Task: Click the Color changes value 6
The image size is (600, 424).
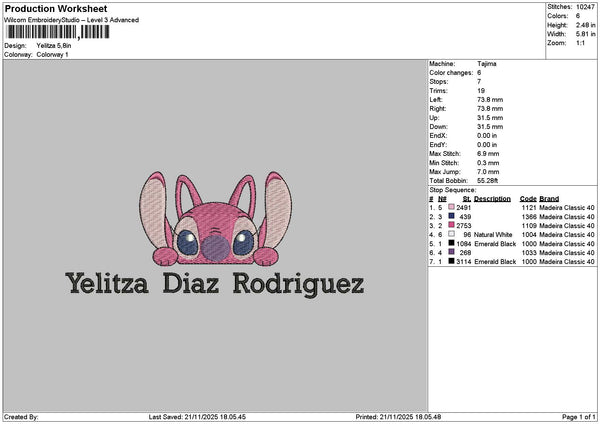Action: tap(479, 73)
